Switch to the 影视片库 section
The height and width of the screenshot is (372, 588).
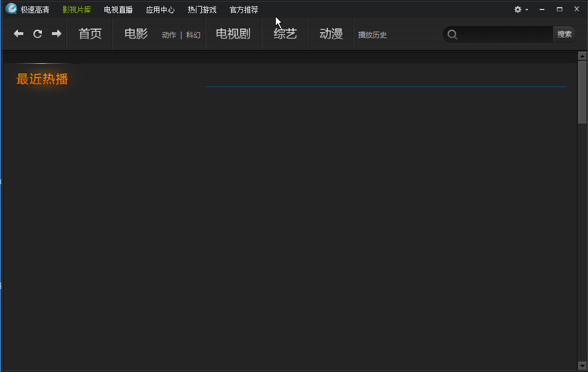click(76, 9)
